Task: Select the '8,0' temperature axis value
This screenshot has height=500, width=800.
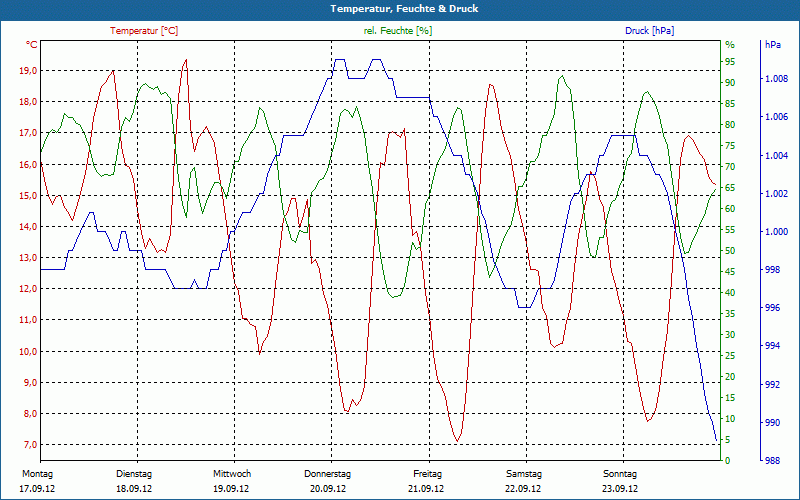Action: [30, 414]
